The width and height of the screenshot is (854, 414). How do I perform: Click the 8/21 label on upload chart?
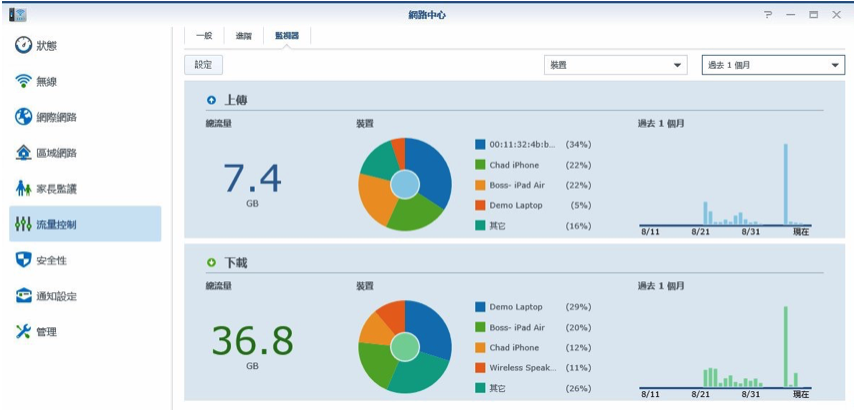click(700, 232)
